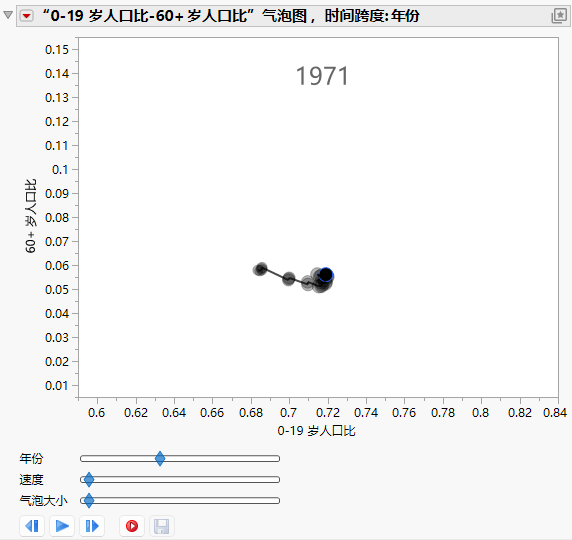Adjust the 速度 slider handle

click(x=89, y=479)
